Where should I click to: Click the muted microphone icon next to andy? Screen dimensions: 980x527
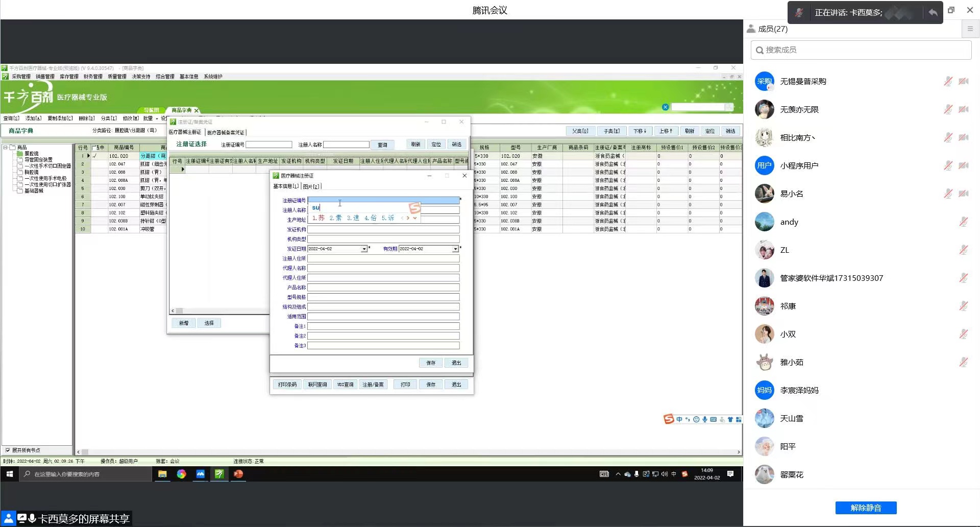964,222
